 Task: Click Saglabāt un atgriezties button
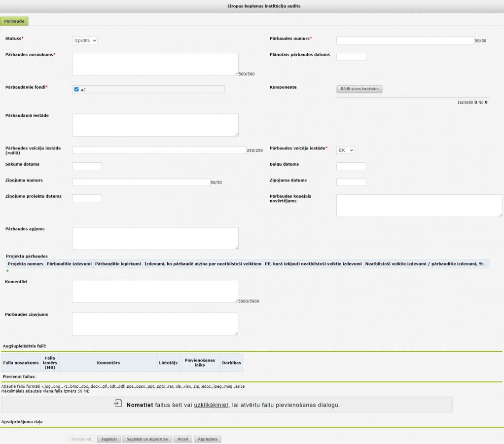[x=147, y=439]
